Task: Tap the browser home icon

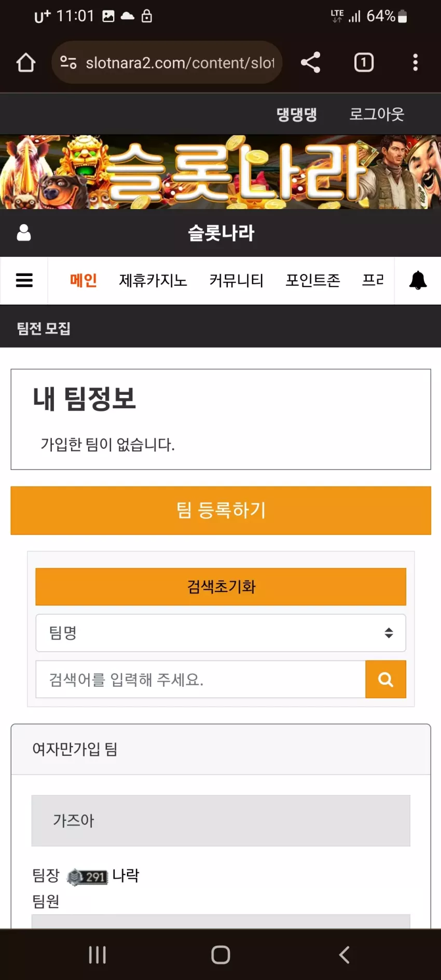Action: pos(25,63)
